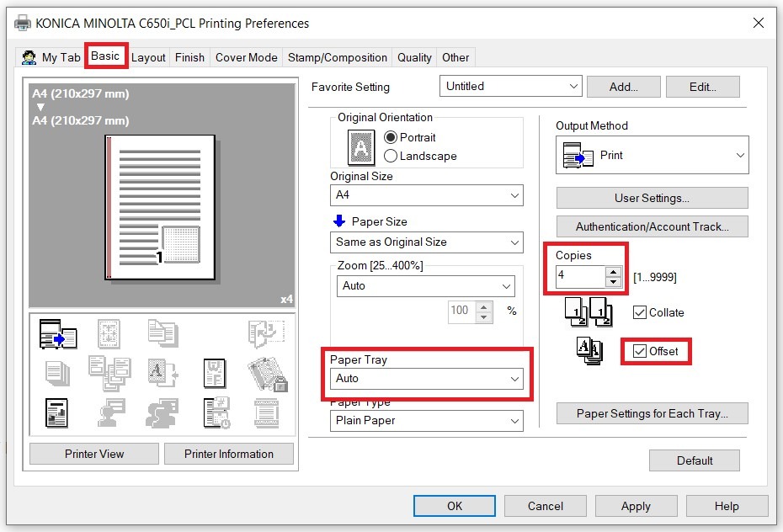Click the watermark status icon
Viewport: 783px width, 532px height.
(x=213, y=375)
